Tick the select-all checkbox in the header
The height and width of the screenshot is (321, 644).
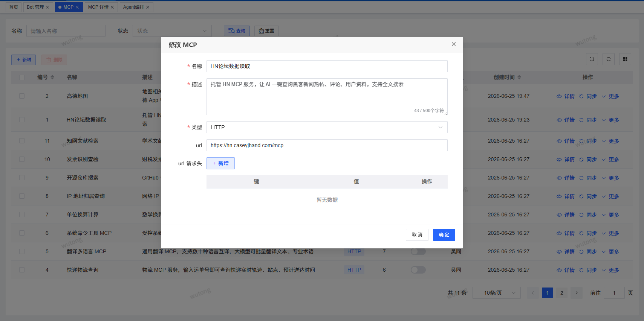click(x=22, y=77)
